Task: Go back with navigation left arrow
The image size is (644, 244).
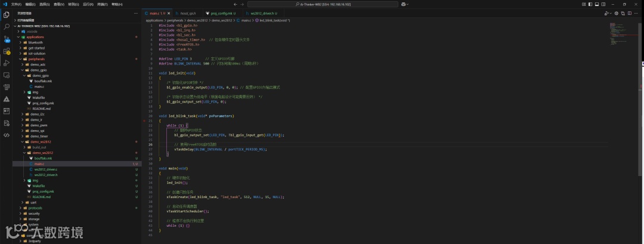Action: tap(236, 4)
